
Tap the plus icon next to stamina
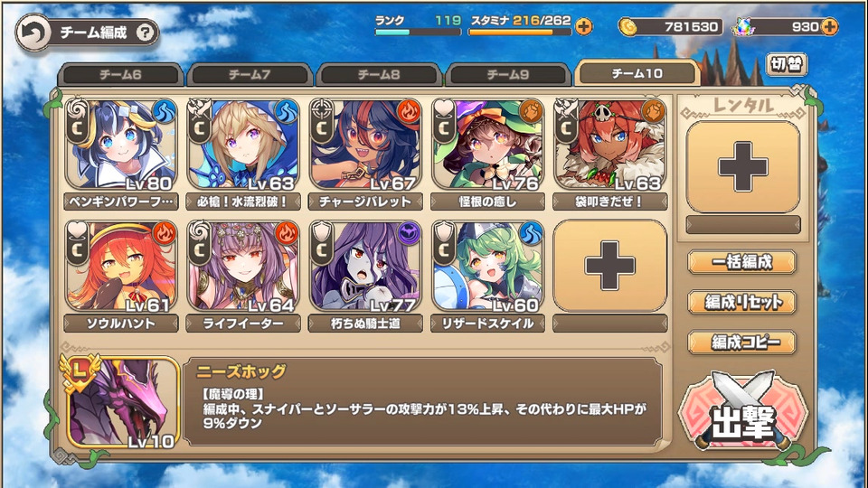pyautogui.click(x=583, y=26)
